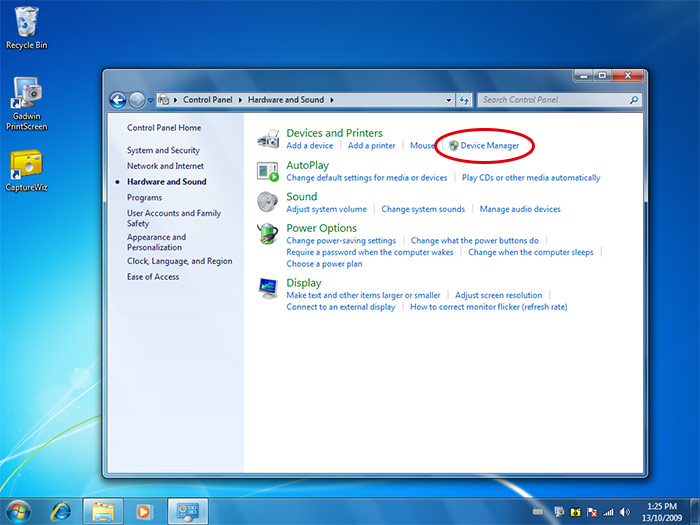Open User Accounts and Family Safety
This screenshot has width=700, height=525.
tap(174, 218)
